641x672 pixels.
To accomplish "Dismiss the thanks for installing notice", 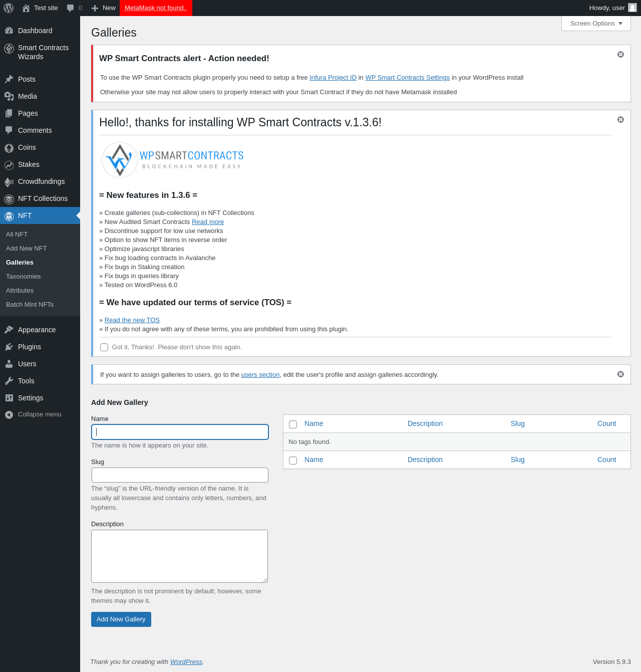I will pos(620,119).
